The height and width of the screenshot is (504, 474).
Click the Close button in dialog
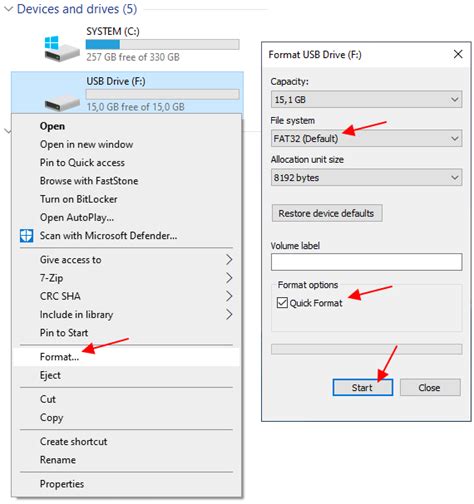(430, 387)
